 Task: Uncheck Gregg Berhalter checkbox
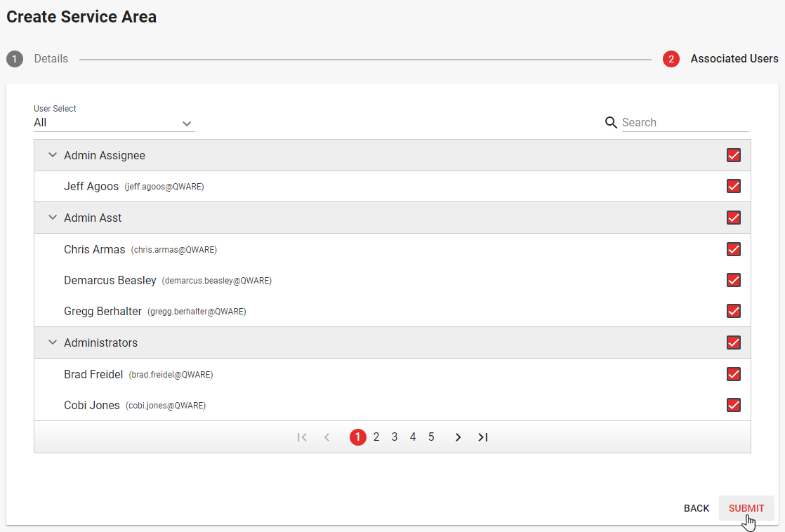734,312
